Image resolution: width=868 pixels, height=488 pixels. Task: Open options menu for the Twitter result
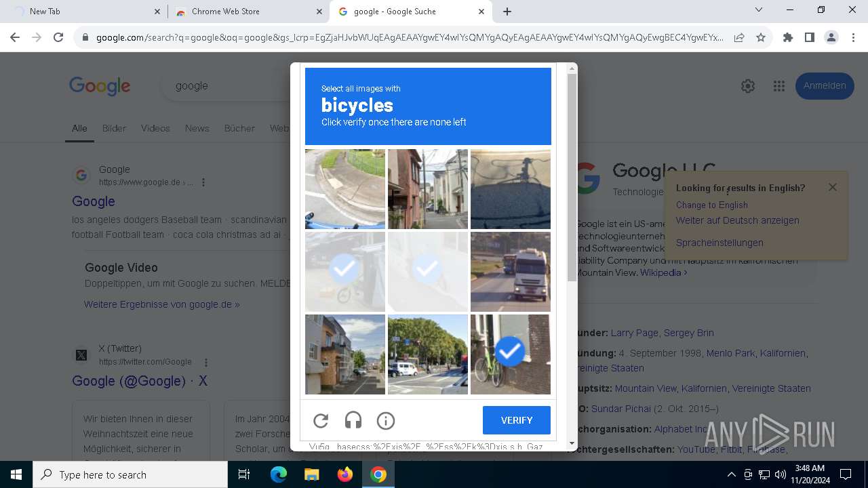(x=206, y=362)
